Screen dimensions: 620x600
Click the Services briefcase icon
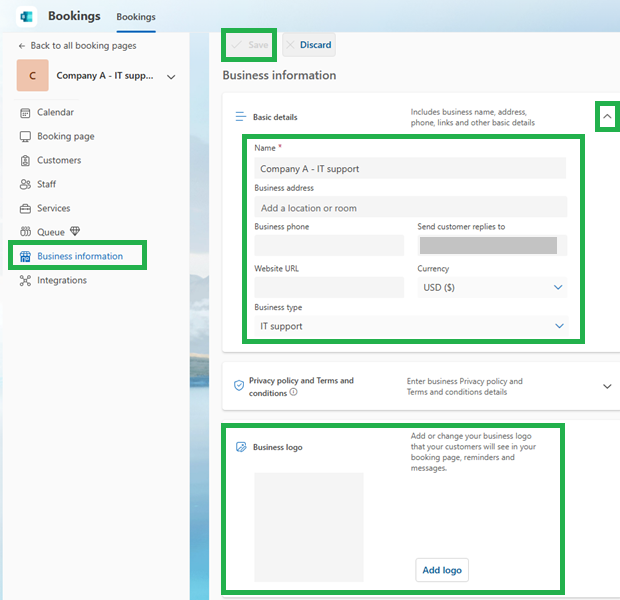pyautogui.click(x=25, y=208)
